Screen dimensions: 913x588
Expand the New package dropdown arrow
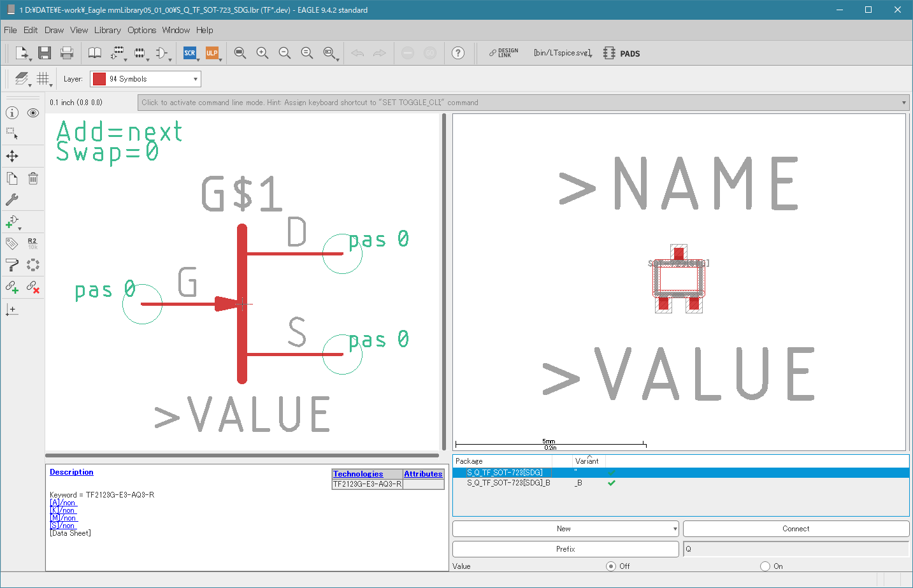(x=675, y=529)
